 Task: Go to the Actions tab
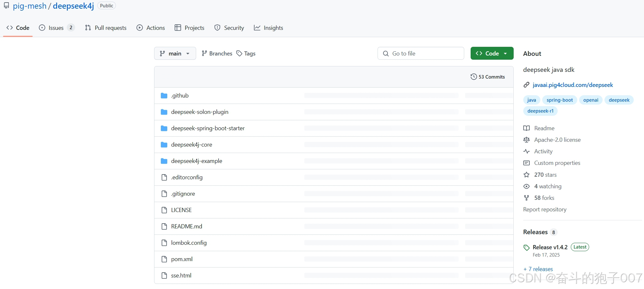click(x=151, y=28)
